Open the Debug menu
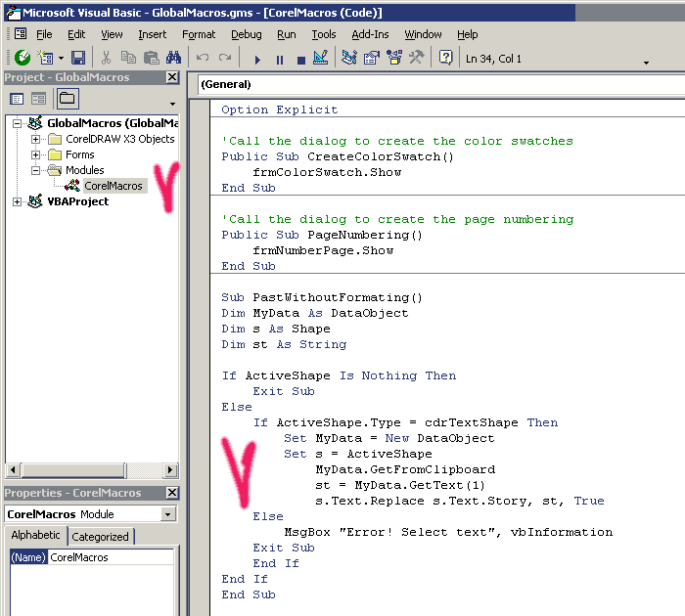 [x=247, y=34]
